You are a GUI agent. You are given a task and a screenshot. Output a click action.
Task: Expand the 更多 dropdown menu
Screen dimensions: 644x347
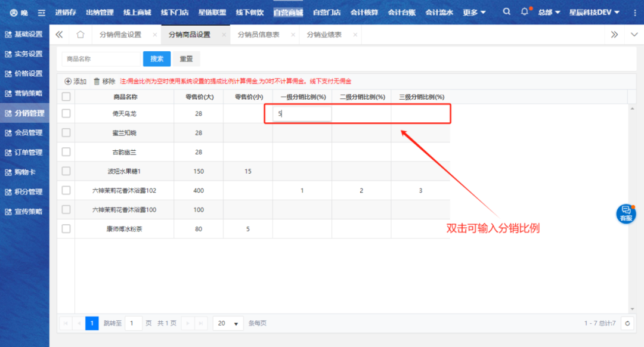pyautogui.click(x=474, y=13)
